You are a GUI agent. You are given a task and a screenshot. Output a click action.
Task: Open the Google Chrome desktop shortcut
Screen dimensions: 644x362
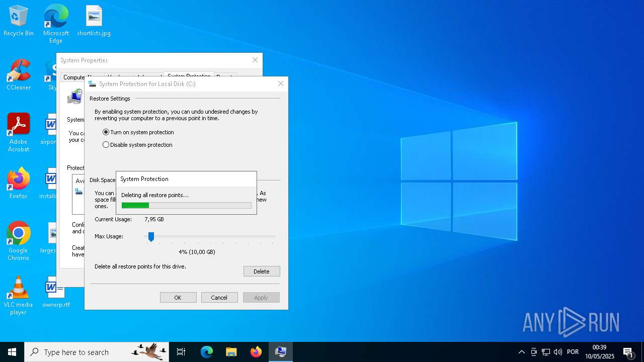[x=19, y=241]
